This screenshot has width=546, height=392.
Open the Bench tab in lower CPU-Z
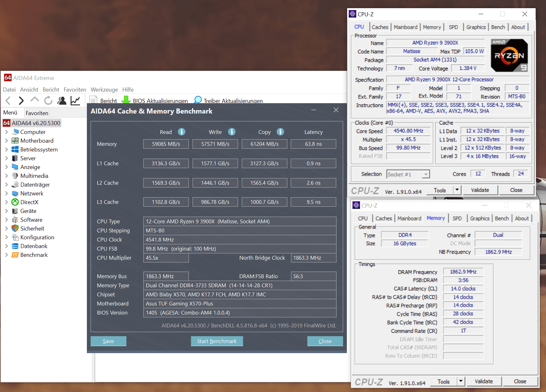click(x=502, y=218)
